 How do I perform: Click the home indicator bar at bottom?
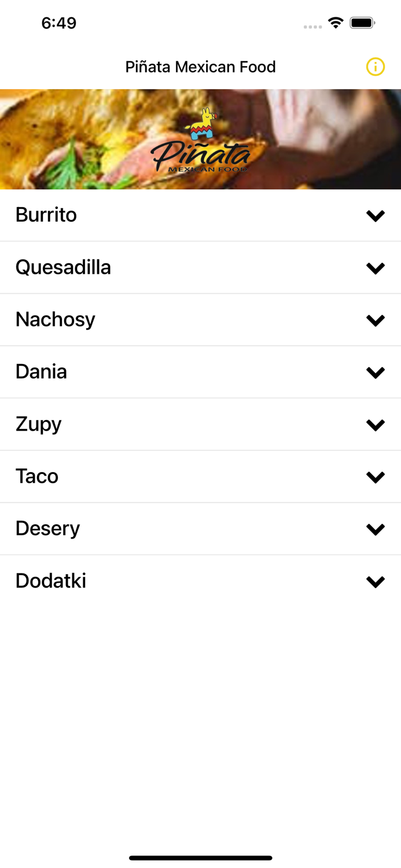(200, 858)
